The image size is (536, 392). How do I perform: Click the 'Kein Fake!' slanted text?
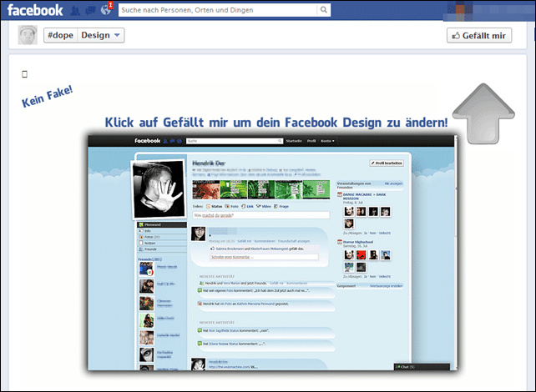[47, 97]
